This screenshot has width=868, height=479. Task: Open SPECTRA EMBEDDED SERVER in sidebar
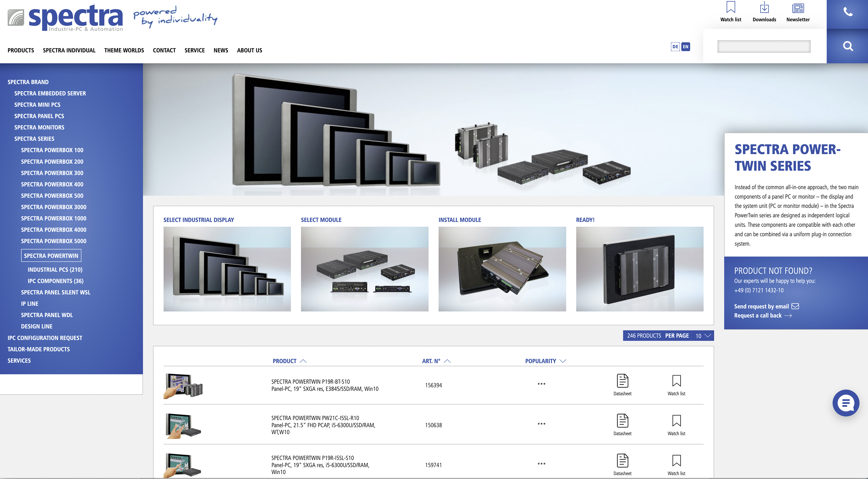coord(50,93)
